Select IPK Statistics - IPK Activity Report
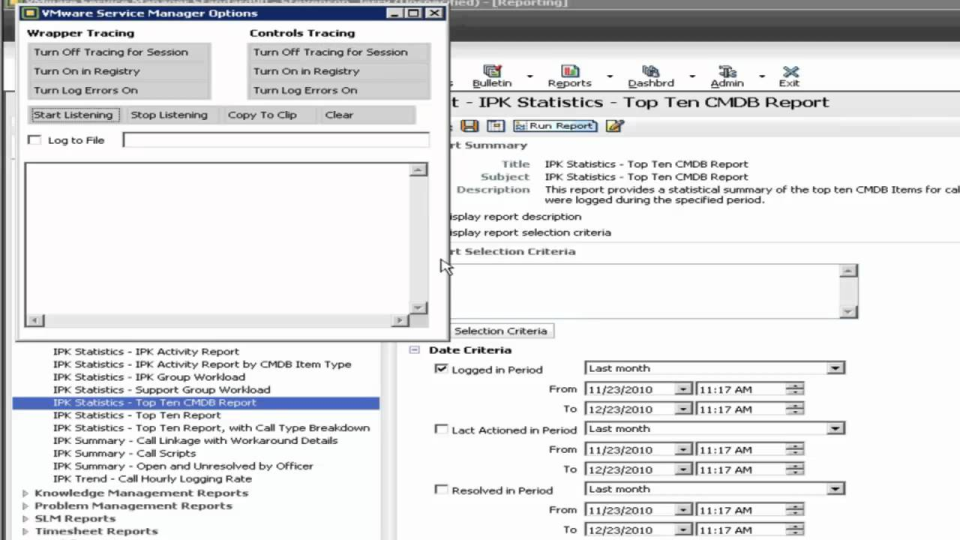This screenshot has height=540, width=960. [146, 351]
